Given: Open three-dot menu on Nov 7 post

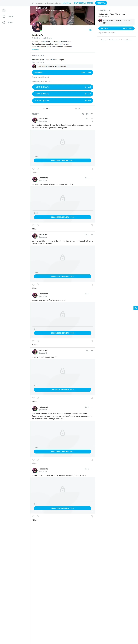Looking at the screenshot, I should (92, 119).
